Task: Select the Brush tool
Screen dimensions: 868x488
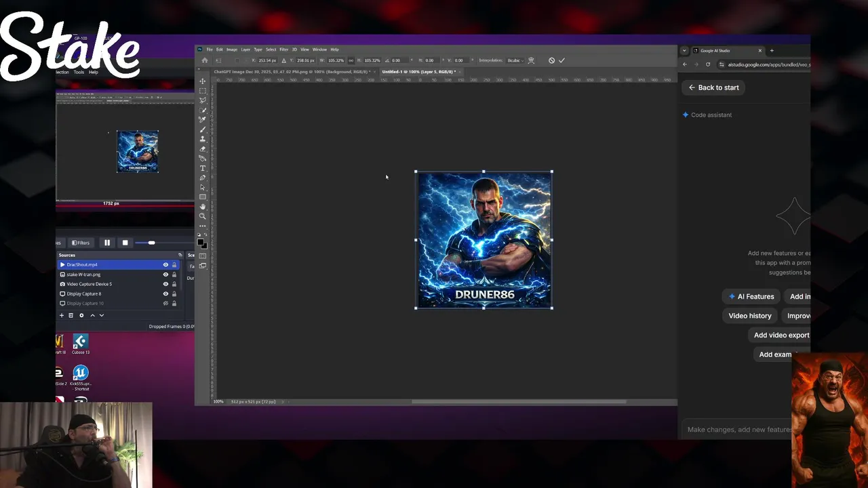Action: tap(202, 129)
